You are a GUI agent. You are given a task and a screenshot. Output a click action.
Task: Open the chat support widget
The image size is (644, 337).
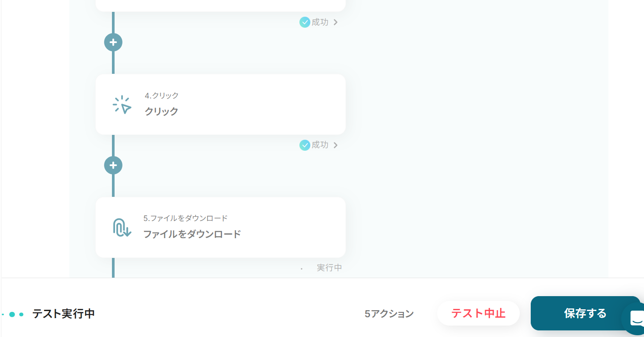click(634, 318)
